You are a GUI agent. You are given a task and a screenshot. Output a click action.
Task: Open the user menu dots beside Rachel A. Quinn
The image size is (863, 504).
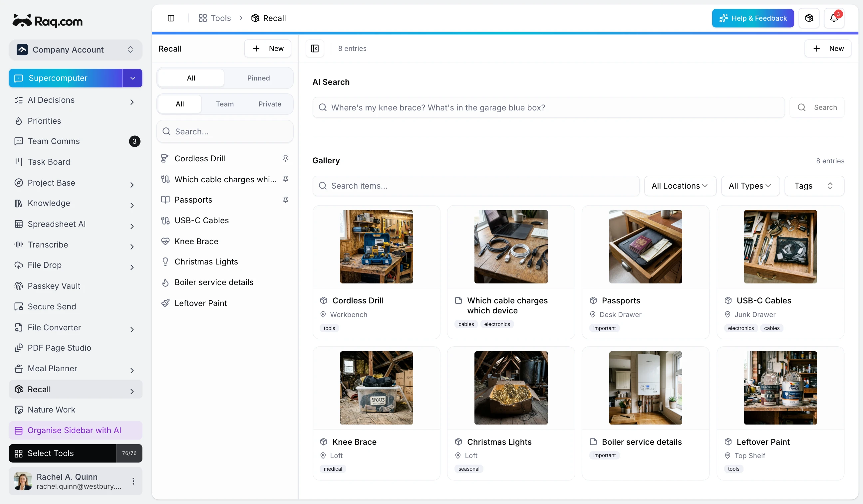click(133, 481)
